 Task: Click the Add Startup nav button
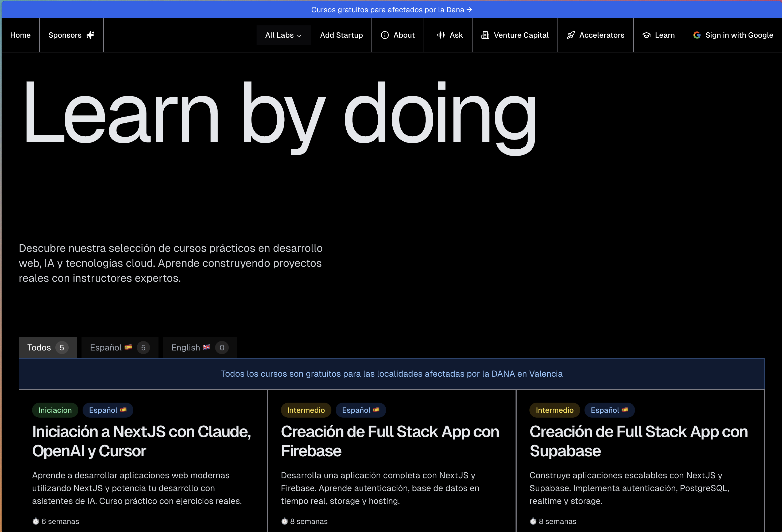tap(341, 35)
